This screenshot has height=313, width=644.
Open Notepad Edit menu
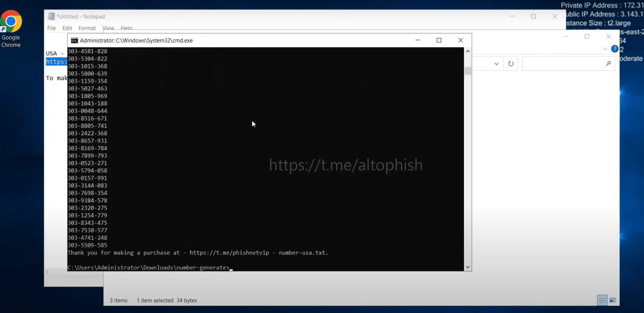(67, 28)
